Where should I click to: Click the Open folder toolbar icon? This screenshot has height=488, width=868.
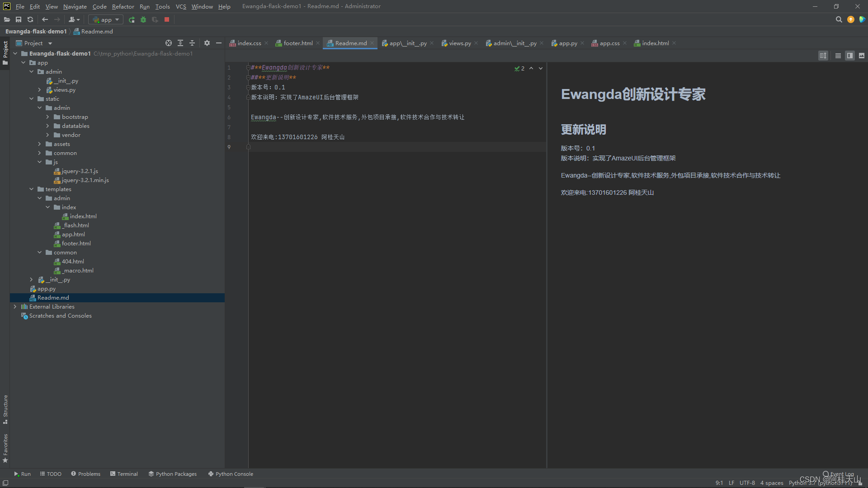7,19
